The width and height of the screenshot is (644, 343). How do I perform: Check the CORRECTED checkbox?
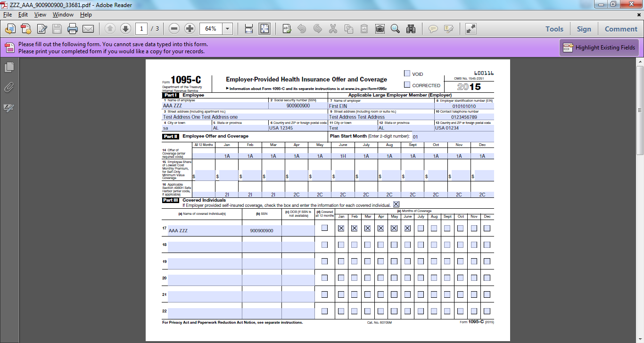coord(407,85)
